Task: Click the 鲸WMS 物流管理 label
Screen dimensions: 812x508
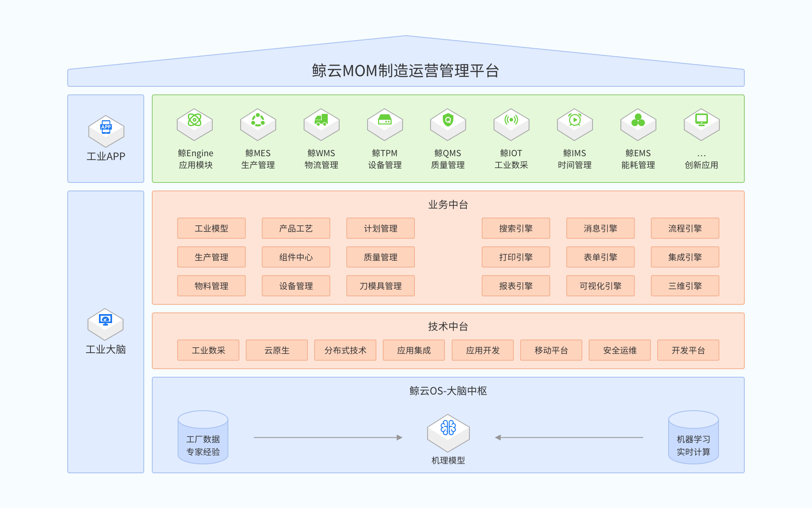Action: pos(321,159)
